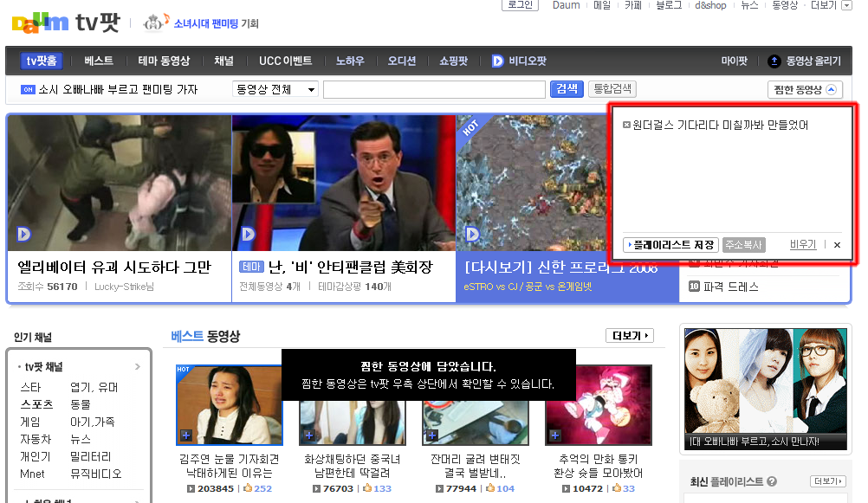Add 화상채팅 video with plus icon

pyautogui.click(x=309, y=435)
